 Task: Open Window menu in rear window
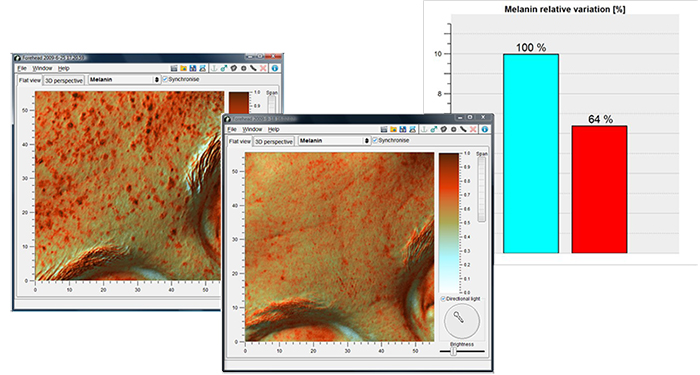42,68
